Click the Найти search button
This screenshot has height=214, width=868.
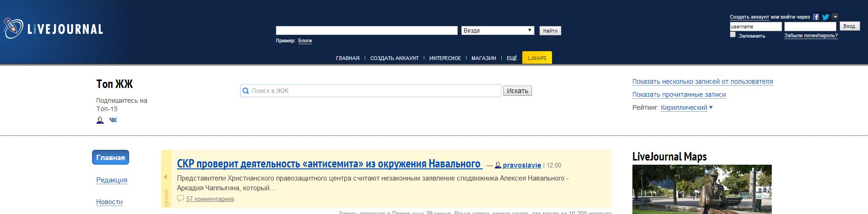(550, 31)
